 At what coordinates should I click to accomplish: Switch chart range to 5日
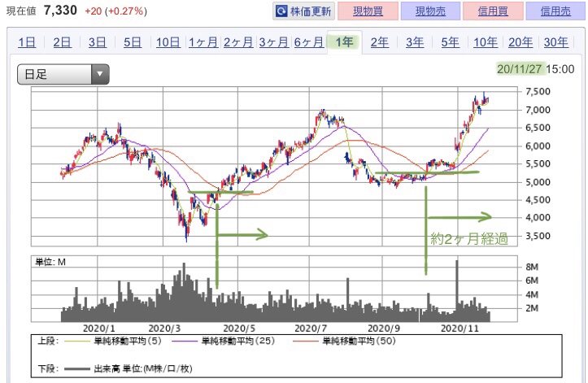pyautogui.click(x=133, y=42)
